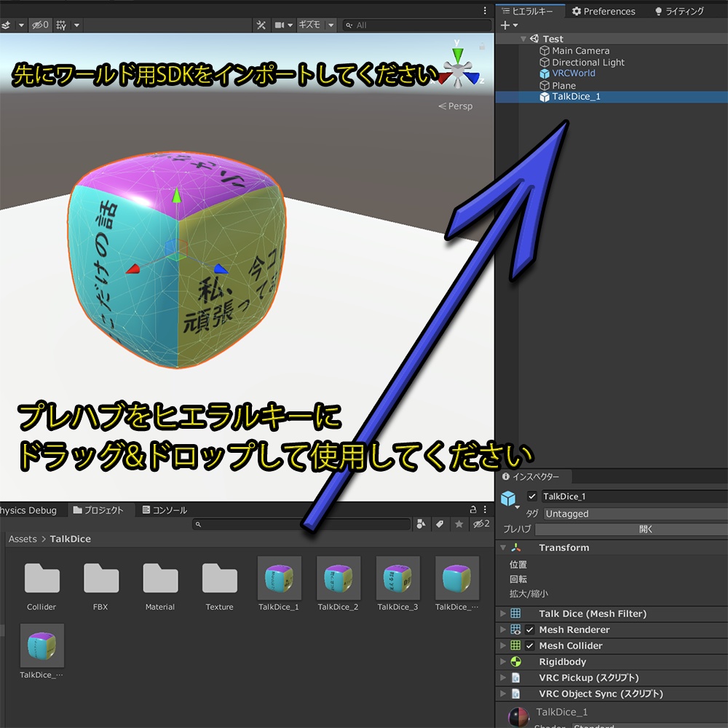Select the ライティング tab
Image resolution: width=728 pixels, height=728 pixels.
[678, 11]
